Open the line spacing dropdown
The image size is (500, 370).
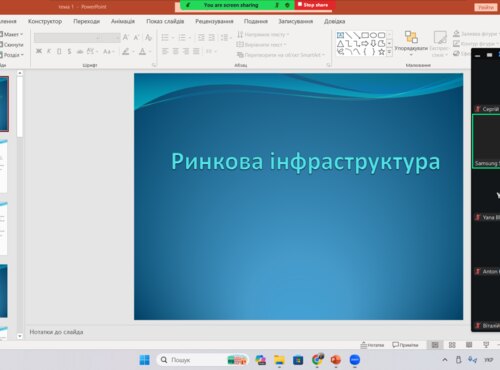(225, 37)
